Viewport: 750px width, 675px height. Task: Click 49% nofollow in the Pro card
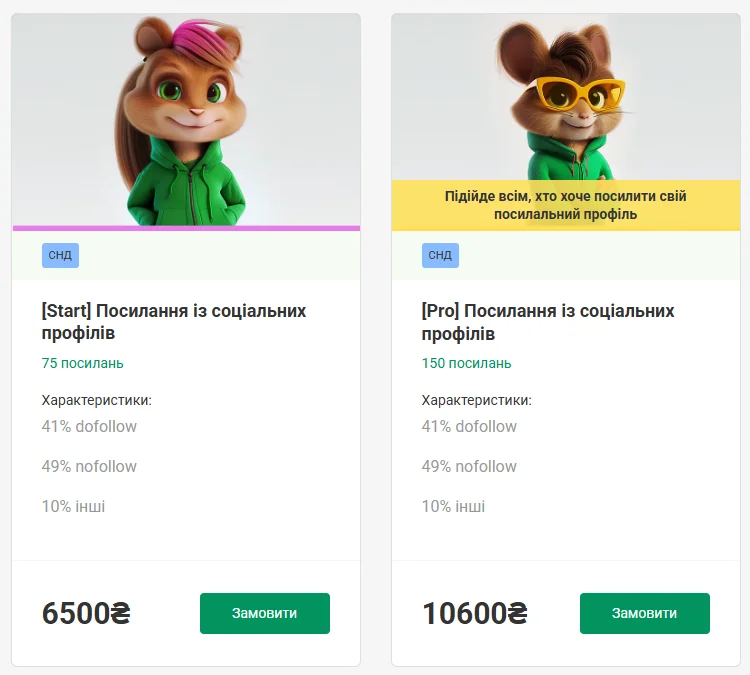(469, 466)
